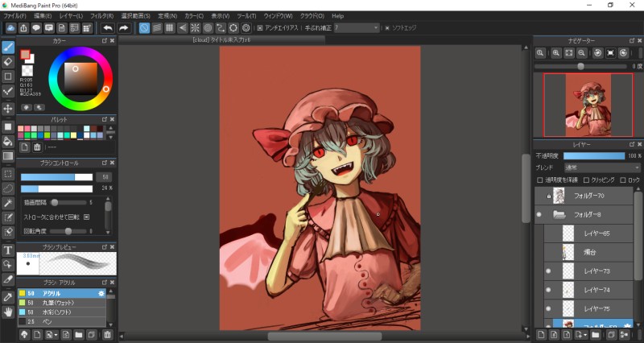This screenshot has height=343, width=644.
Task: Zoom in using the Navigator magnifier plus
Action: pyautogui.click(x=556, y=53)
